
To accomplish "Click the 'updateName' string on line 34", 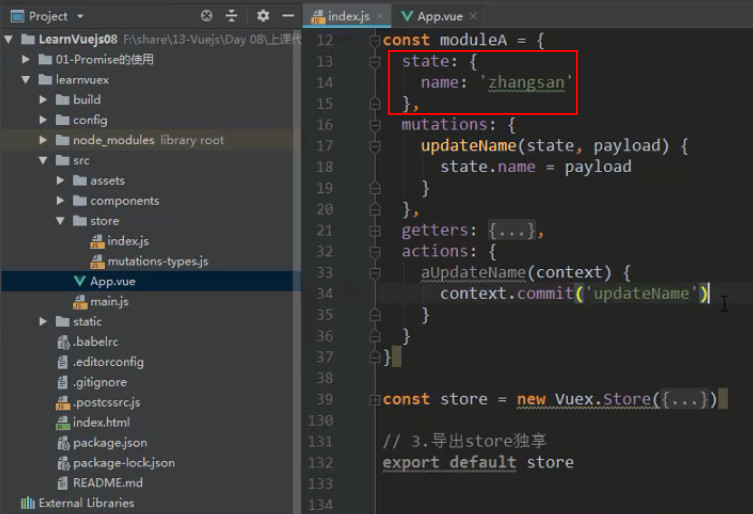I will [x=641, y=294].
